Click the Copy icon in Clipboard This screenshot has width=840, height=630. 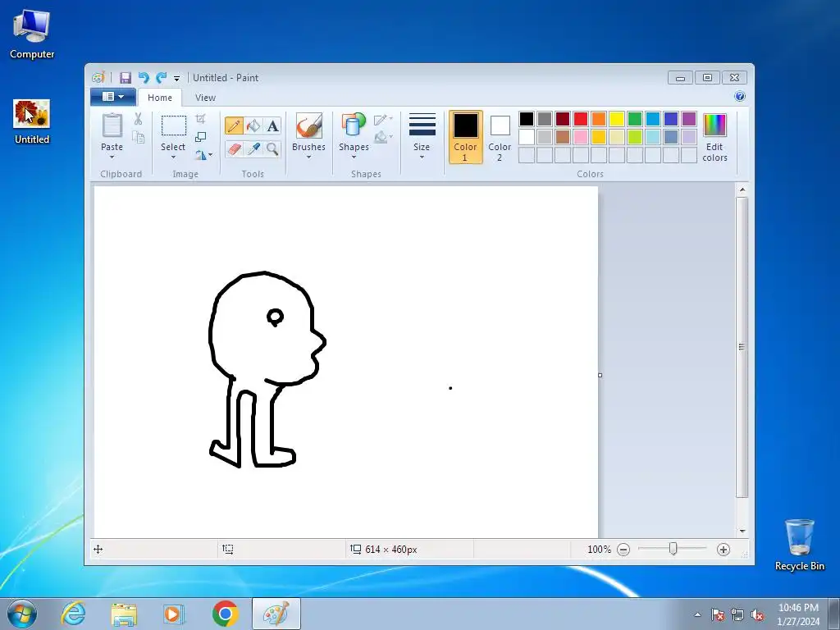[138, 138]
